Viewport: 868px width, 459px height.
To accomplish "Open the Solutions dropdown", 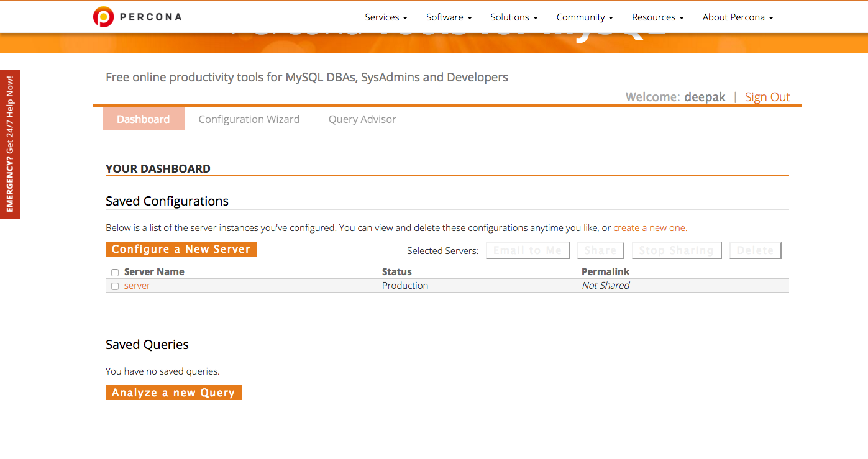I will point(514,17).
